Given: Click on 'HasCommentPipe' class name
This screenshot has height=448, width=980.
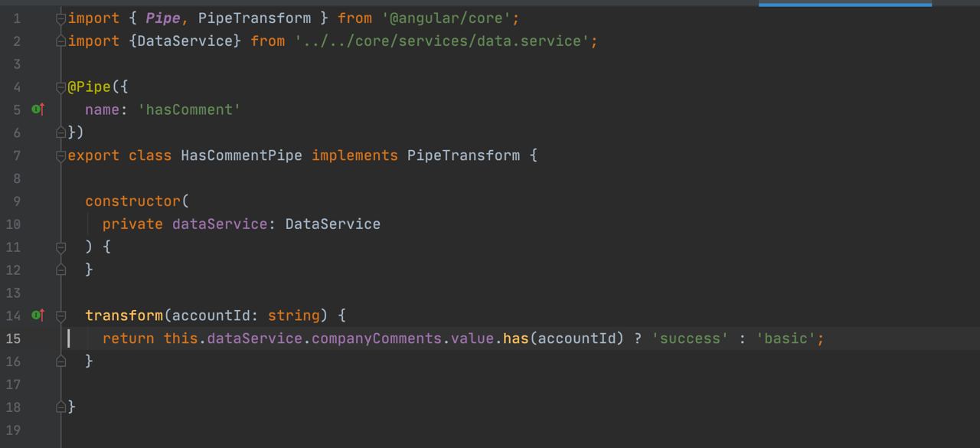Looking at the screenshot, I should [241, 155].
